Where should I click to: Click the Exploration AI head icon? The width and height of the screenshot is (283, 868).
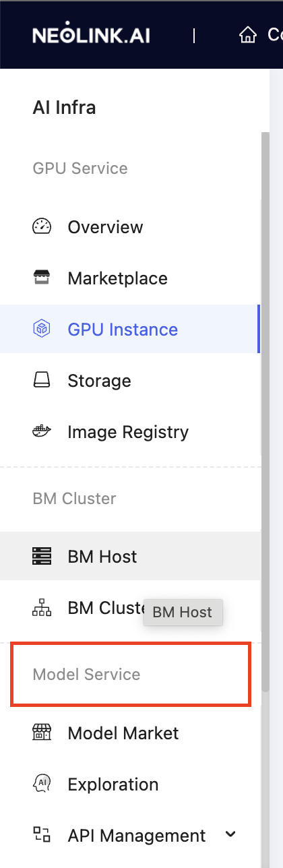pyautogui.click(x=42, y=784)
